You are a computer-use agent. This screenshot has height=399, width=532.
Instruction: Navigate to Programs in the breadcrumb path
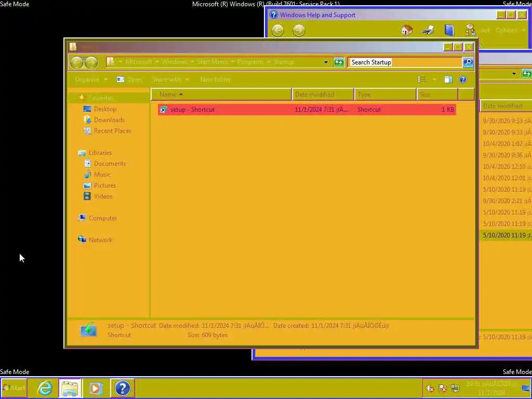[x=250, y=62]
